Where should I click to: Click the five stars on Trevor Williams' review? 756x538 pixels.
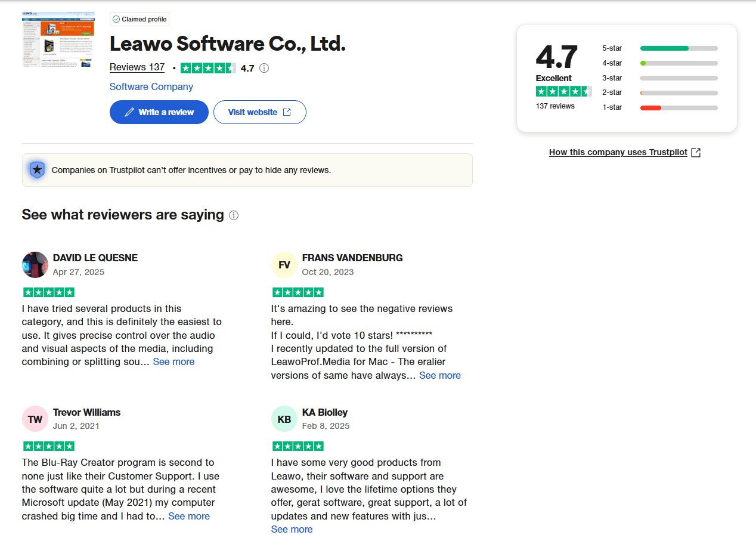coord(49,446)
